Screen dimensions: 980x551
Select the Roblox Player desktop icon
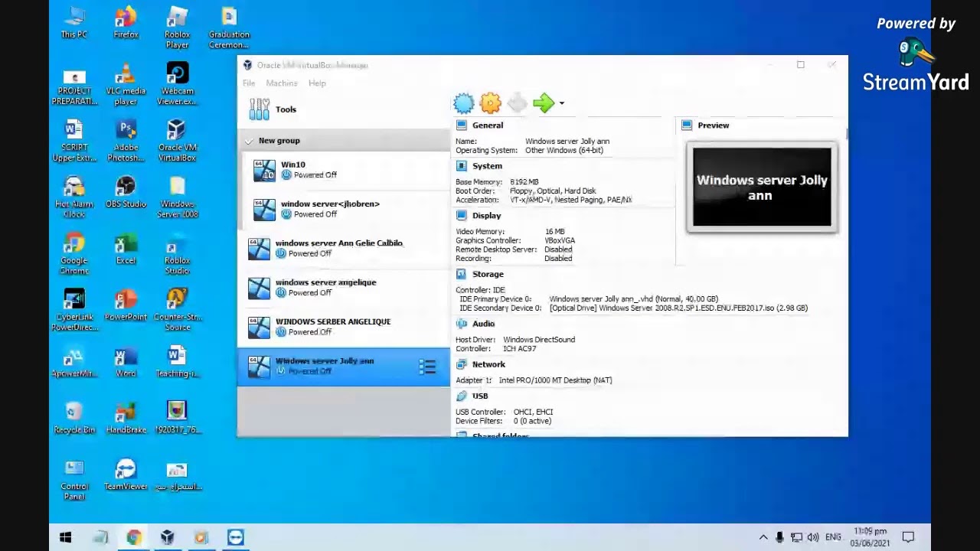coord(177,28)
